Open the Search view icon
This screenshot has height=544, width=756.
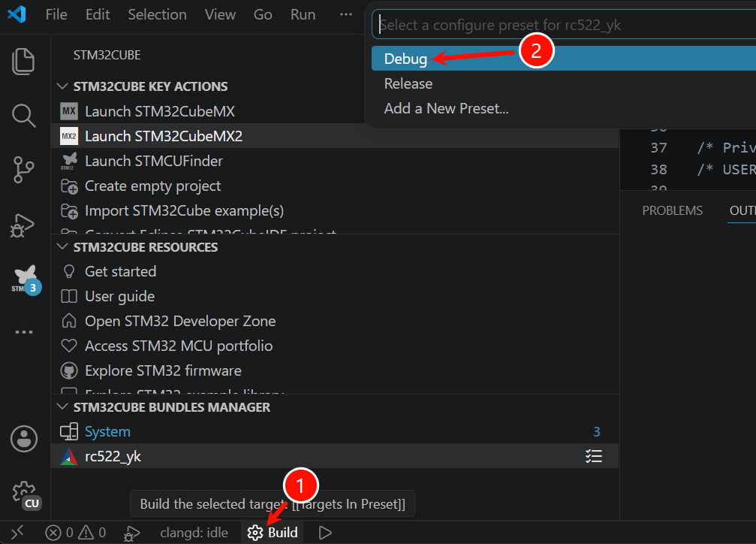pyautogui.click(x=23, y=116)
